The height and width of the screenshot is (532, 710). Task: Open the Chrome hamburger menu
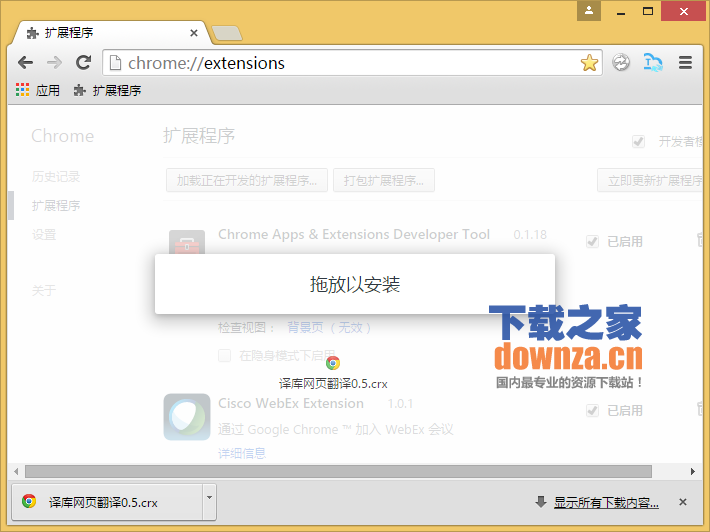[x=685, y=62]
